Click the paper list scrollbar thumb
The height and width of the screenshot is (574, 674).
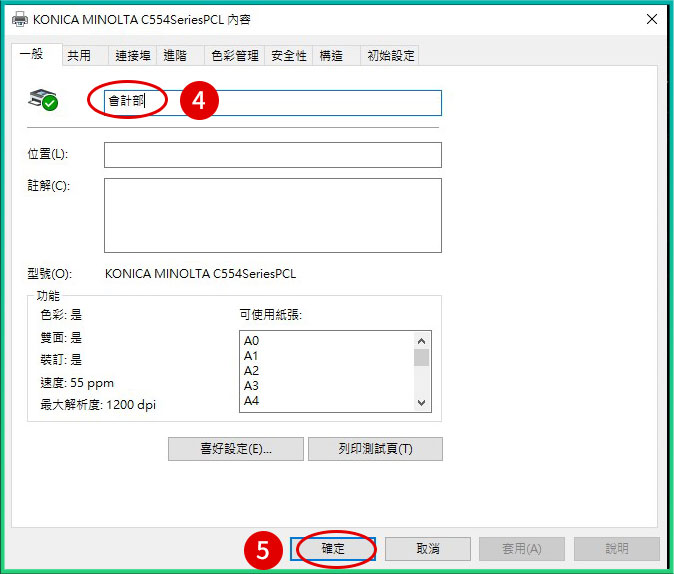tap(422, 358)
